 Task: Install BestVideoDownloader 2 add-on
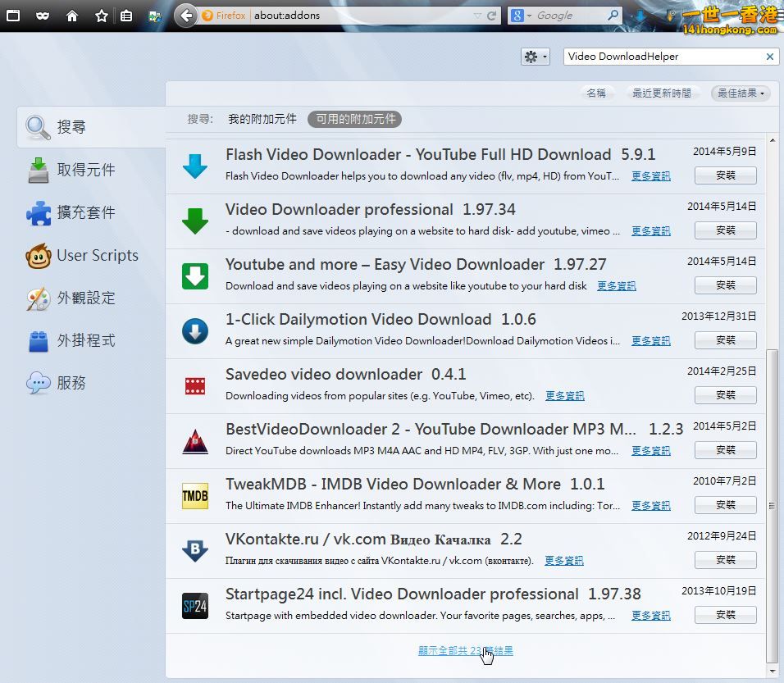726,450
